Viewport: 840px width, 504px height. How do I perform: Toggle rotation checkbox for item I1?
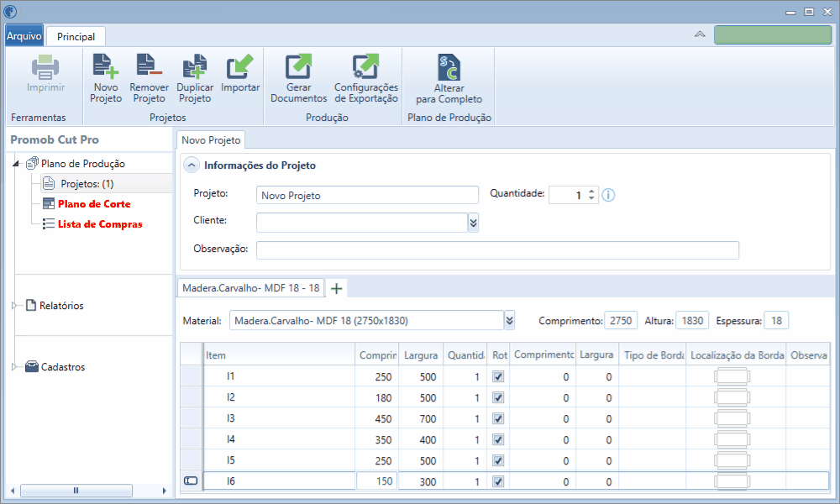(x=498, y=376)
